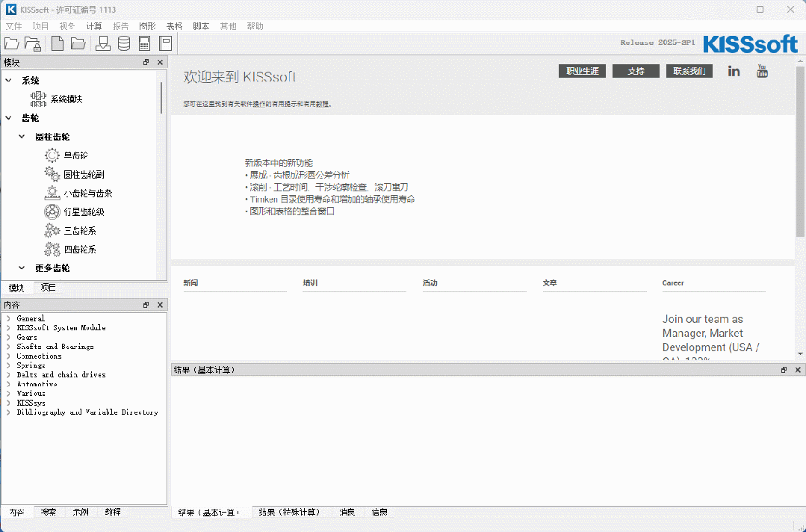This screenshot has height=532, width=806.
Task: Switch to the 教程 tab
Action: [113, 512]
